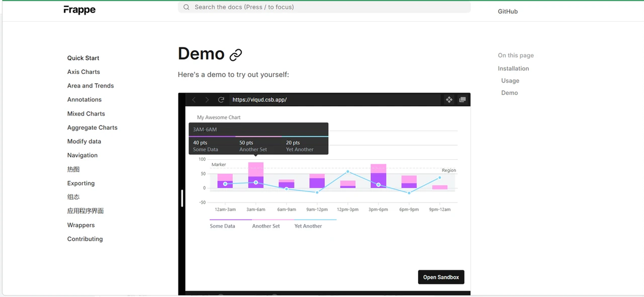Focus the Search the docs field
The width and height of the screenshot is (644, 297).
(x=324, y=7)
